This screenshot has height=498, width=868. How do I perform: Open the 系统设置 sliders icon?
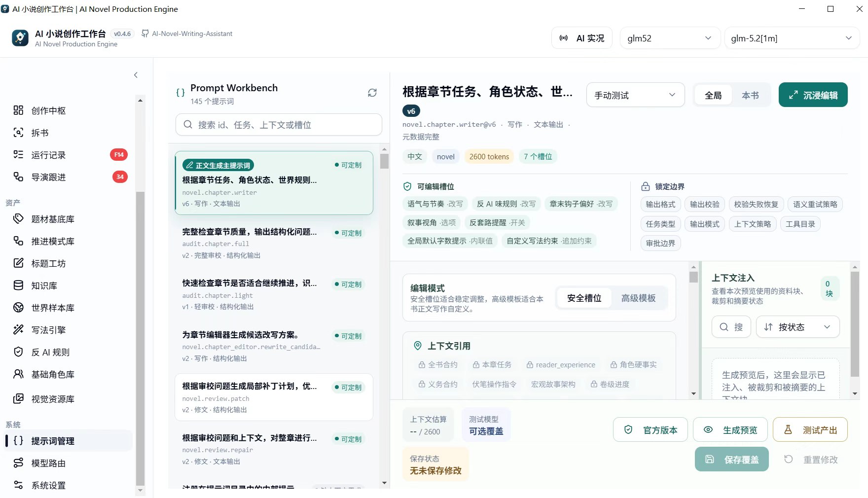pyautogui.click(x=18, y=485)
